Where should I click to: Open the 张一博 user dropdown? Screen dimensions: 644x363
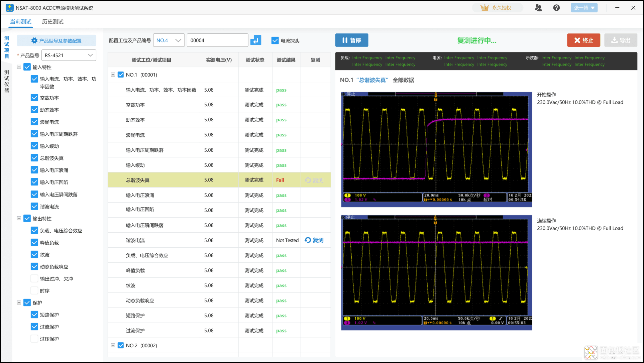click(x=584, y=8)
